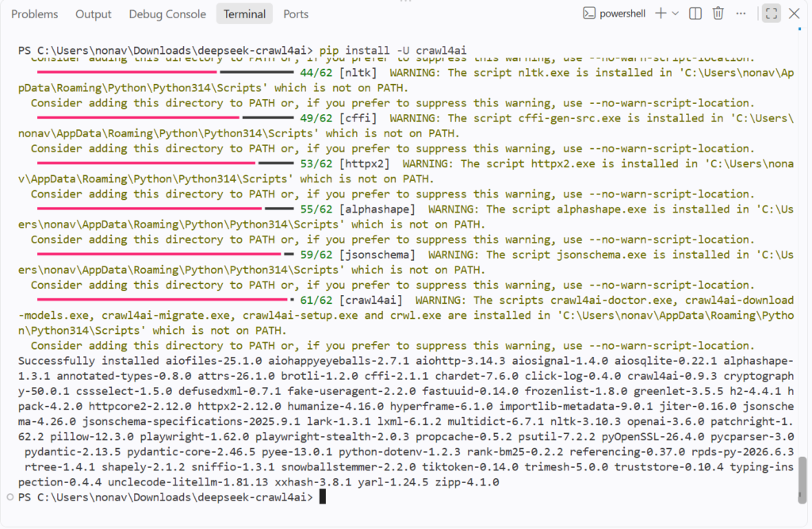Image resolution: width=812 pixels, height=529 pixels.
Task: Click the '55/62 [alphashape]' progress text
Action: (x=358, y=209)
